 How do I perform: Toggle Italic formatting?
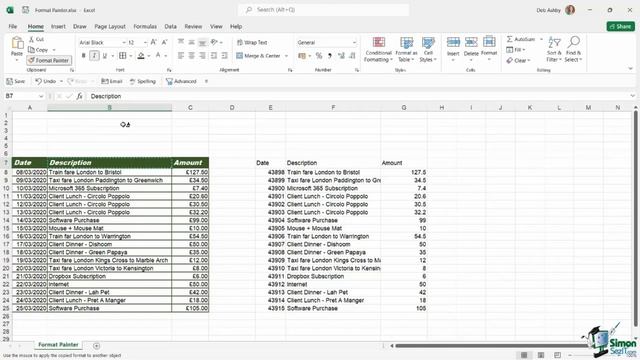94,56
